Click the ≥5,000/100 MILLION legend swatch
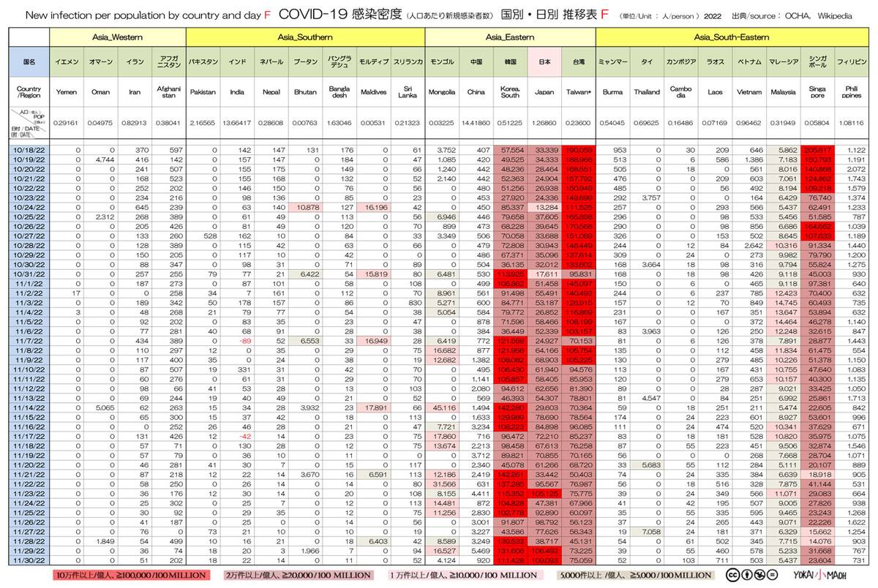This screenshot has width=878, height=588. (x=635, y=576)
